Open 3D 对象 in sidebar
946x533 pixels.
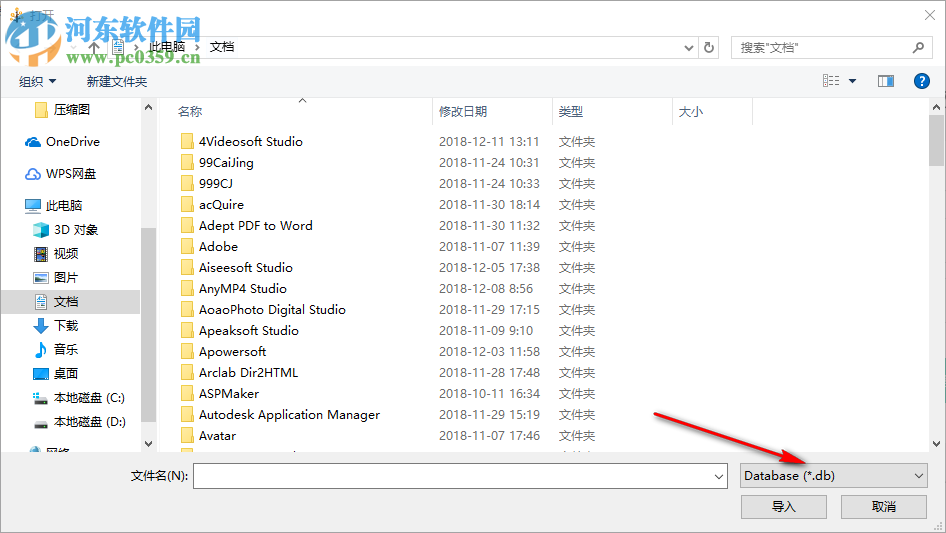[x=65, y=230]
